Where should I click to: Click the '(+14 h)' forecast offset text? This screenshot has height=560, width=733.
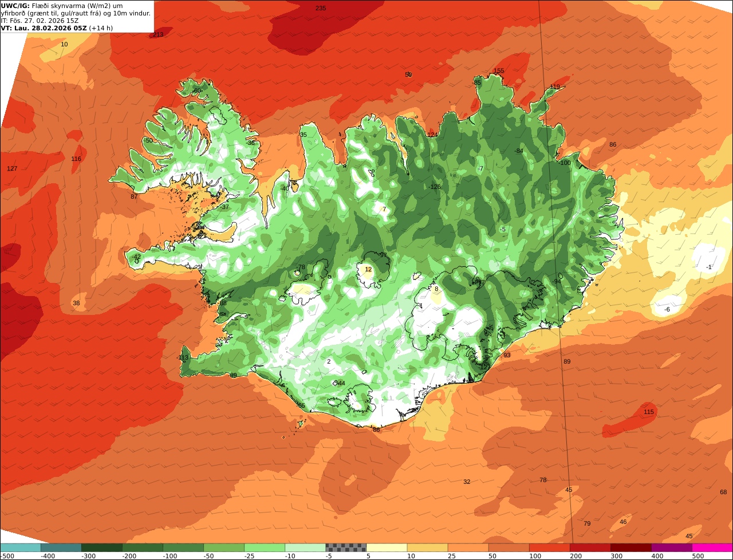(x=101, y=27)
